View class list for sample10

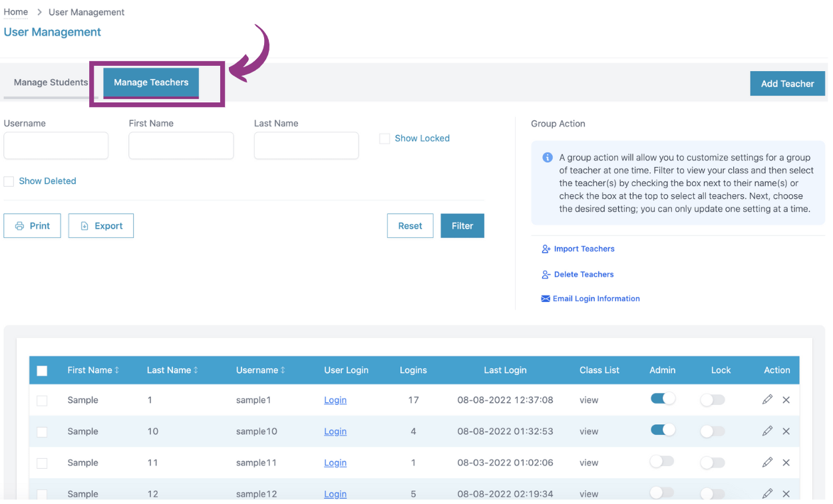pyautogui.click(x=589, y=431)
